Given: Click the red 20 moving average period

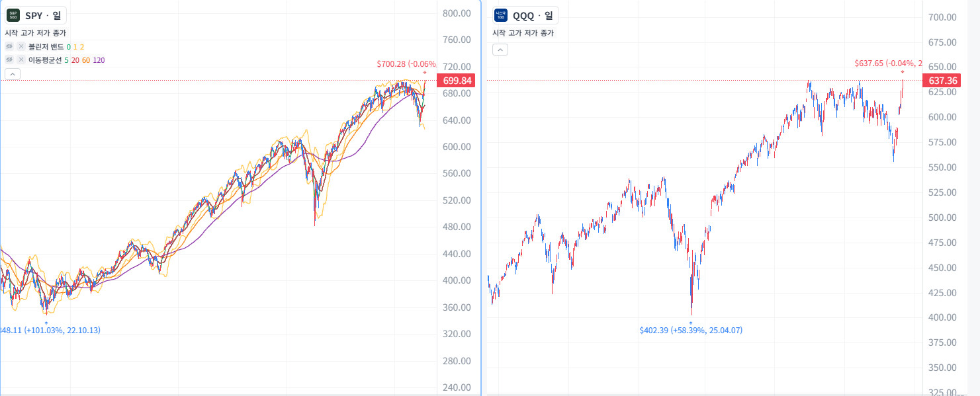Looking at the screenshot, I should [75, 60].
